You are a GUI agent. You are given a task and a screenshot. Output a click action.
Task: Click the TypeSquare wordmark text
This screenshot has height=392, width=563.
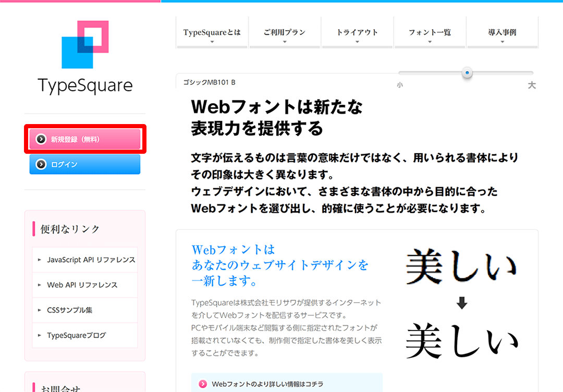click(x=85, y=86)
